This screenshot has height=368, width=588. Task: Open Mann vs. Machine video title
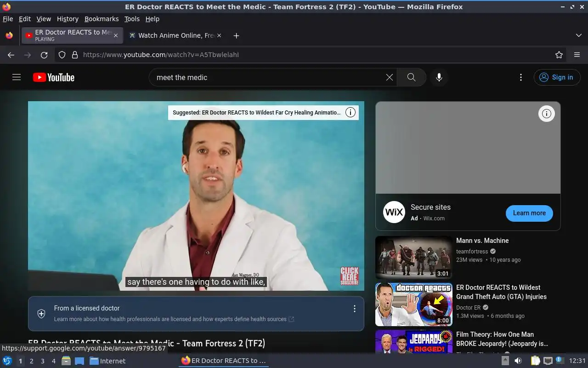click(482, 241)
